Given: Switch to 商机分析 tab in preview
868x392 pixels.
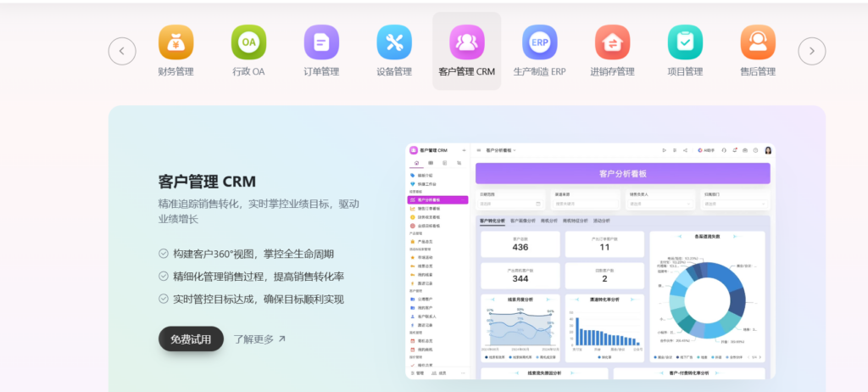Looking at the screenshot, I should pos(549,221).
